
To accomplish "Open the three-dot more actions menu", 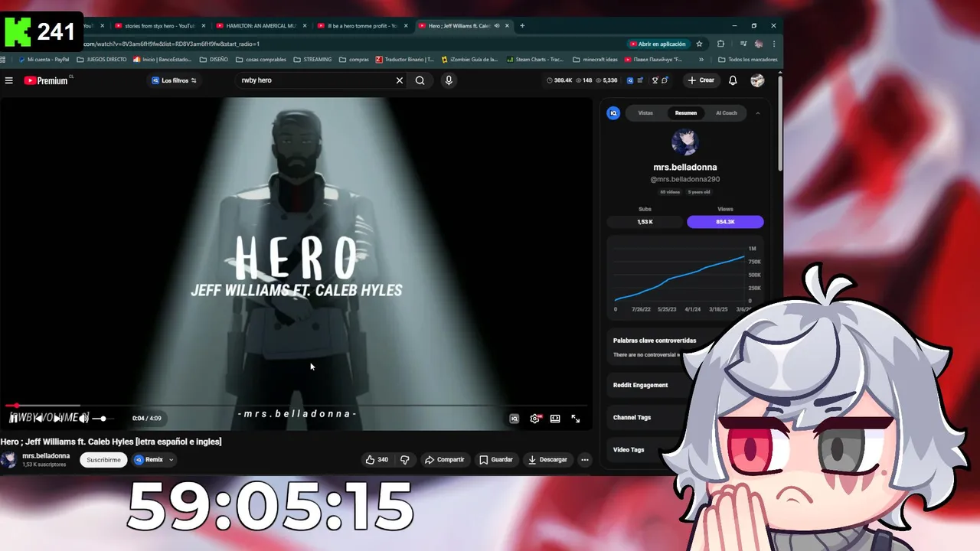I will pos(585,460).
